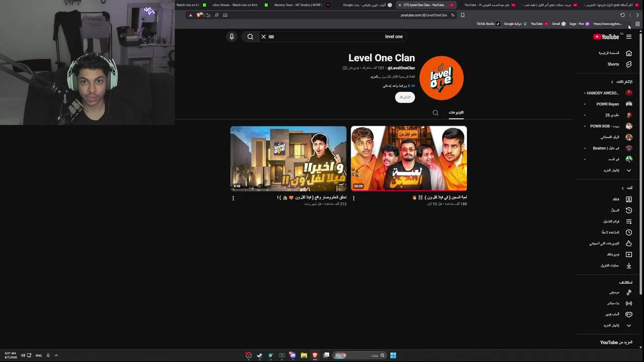The width and height of the screenshot is (644, 362).
Task: Reload the page in the browser
Action: click(622, 15)
